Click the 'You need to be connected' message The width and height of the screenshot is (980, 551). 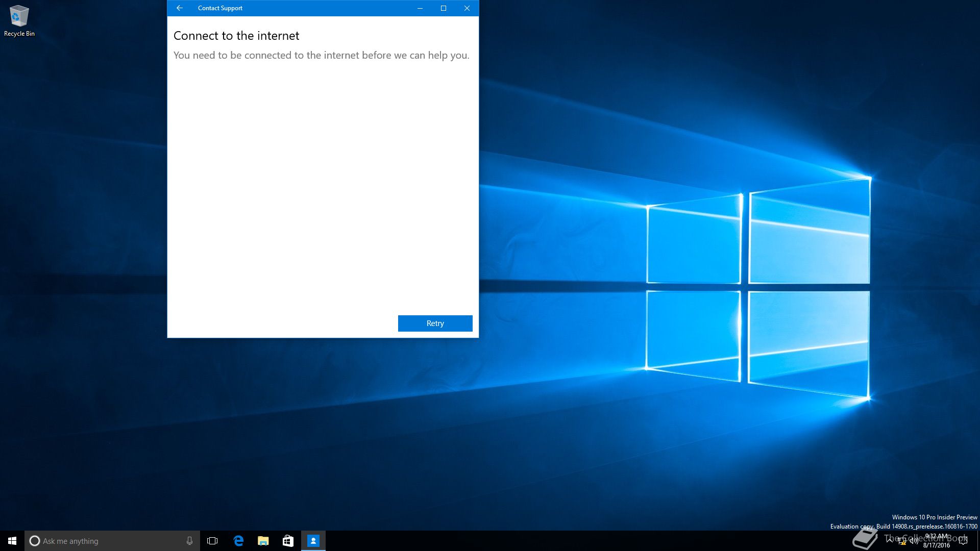point(321,55)
